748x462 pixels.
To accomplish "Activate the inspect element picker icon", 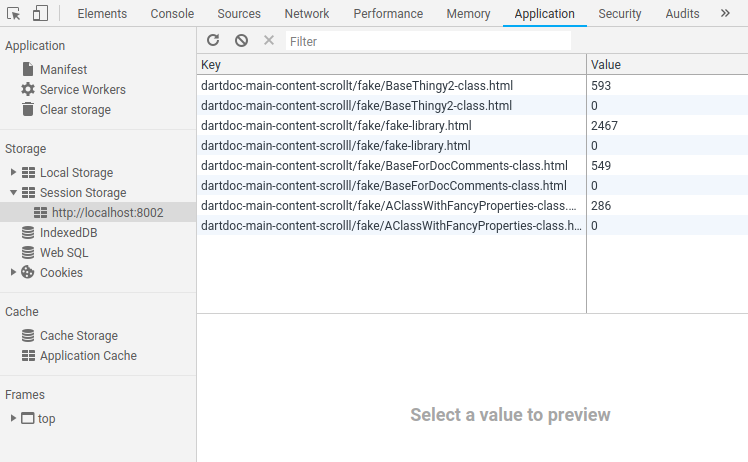I will click(14, 14).
